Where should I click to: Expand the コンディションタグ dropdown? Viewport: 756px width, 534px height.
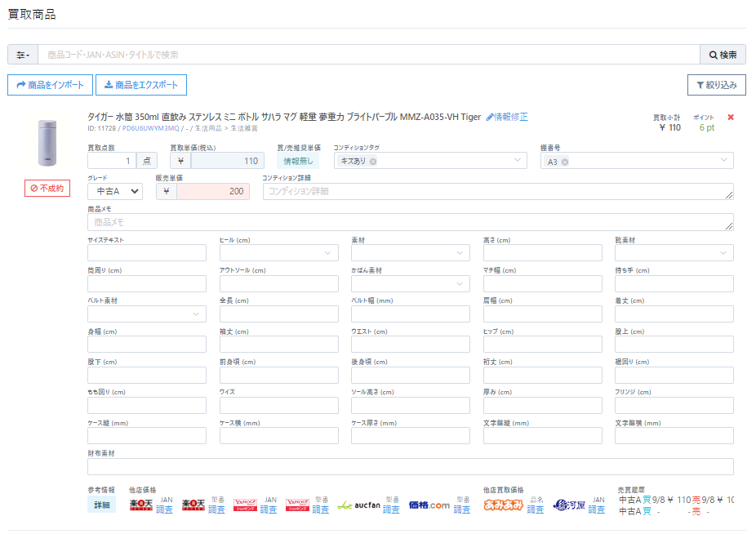(x=518, y=160)
